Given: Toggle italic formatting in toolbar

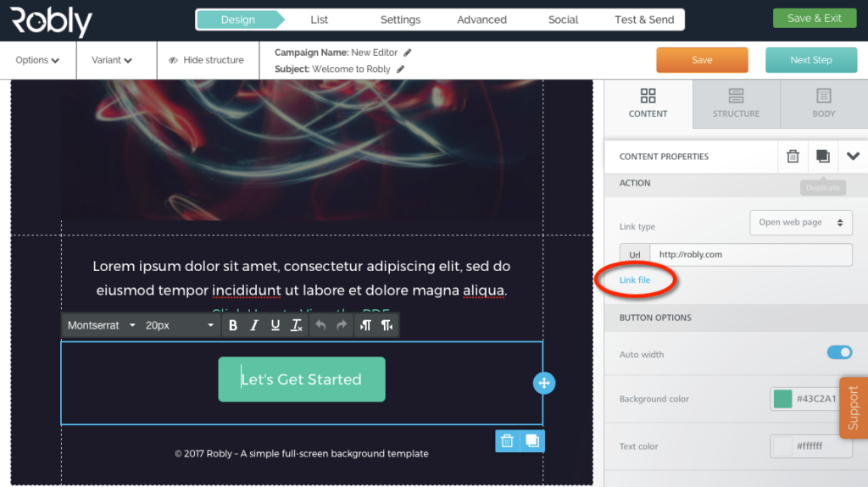Looking at the screenshot, I should pos(254,325).
